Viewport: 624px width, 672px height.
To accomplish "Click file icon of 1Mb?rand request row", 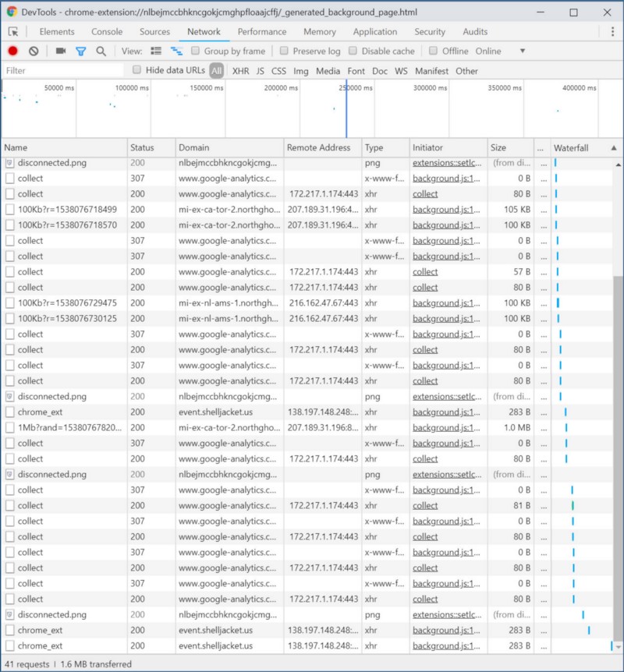I will tap(10, 428).
